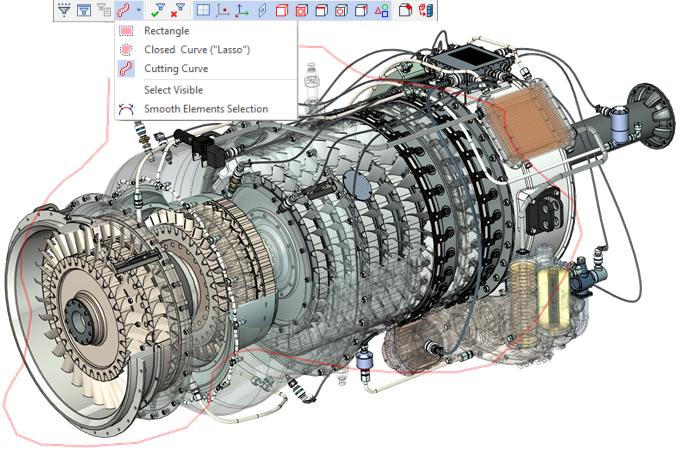Click the red-to-blue body conversion icon
The image size is (680, 453).
(426, 10)
